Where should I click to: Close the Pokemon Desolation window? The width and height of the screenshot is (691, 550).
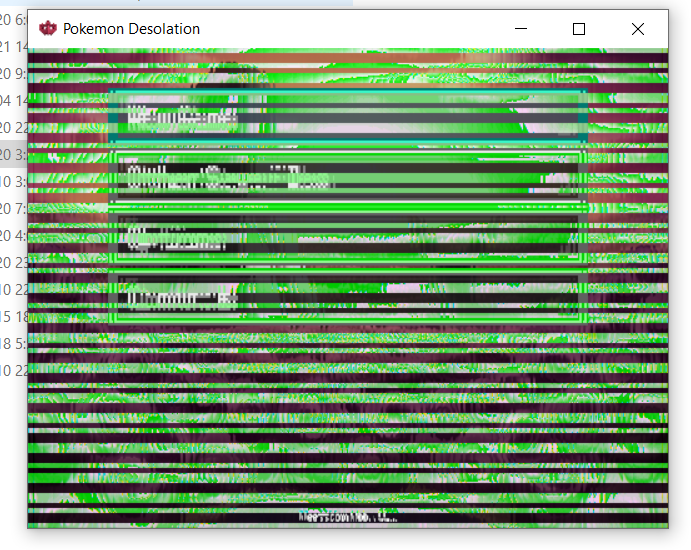637,29
